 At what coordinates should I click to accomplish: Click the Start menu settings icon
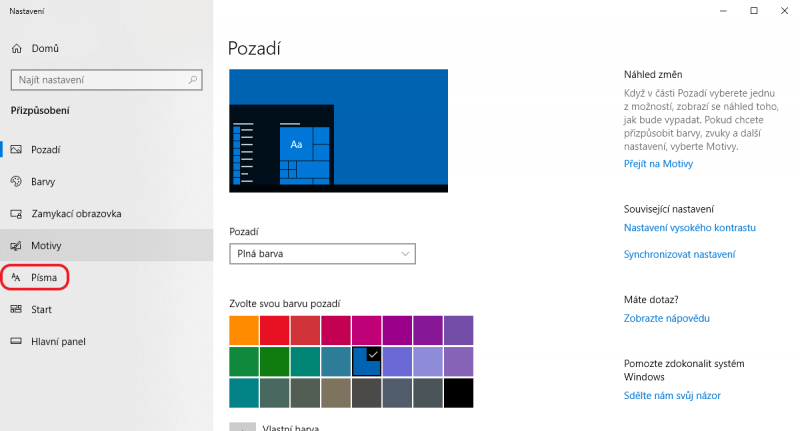(x=16, y=309)
